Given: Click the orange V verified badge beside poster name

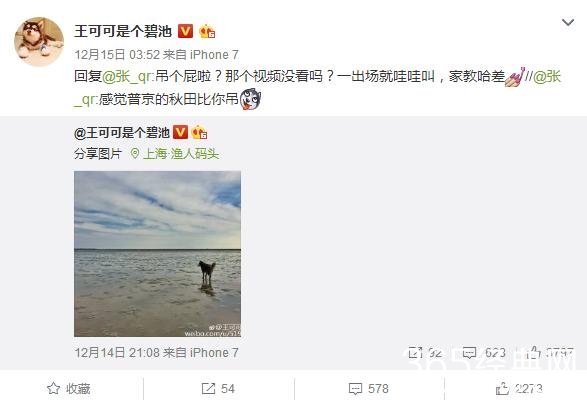Looking at the screenshot, I should coord(185,31).
